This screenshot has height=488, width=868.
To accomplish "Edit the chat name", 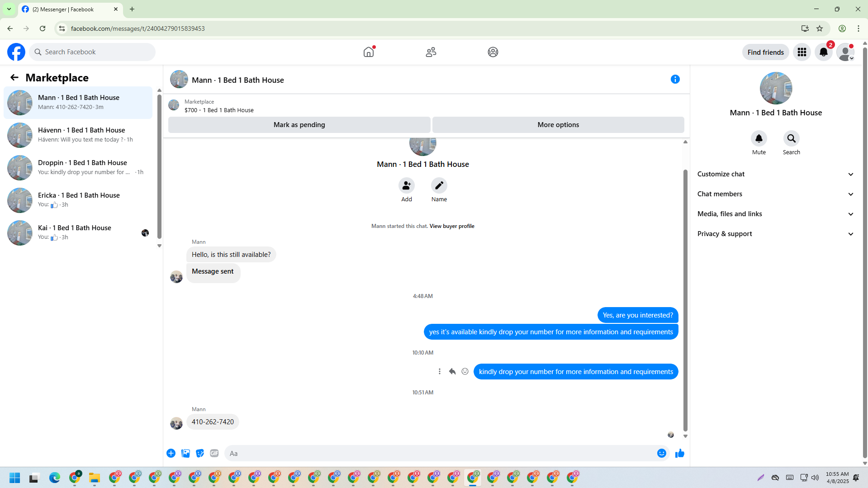I will click(x=439, y=185).
